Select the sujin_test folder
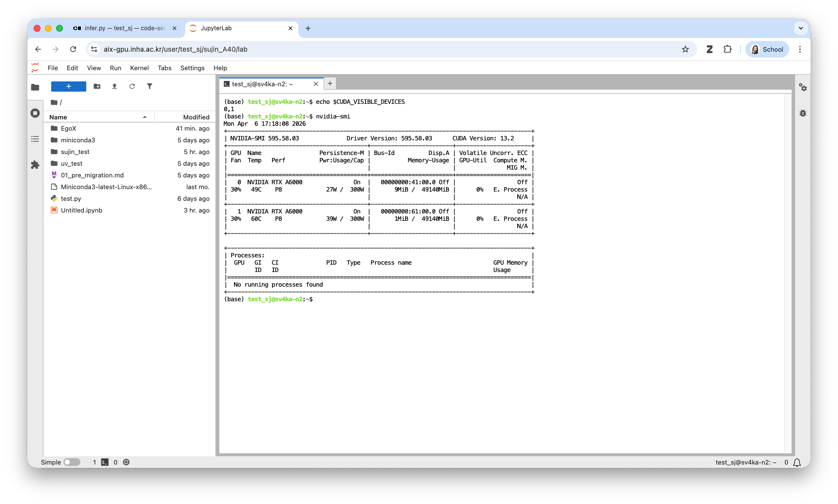The image size is (838, 504). [129, 152]
